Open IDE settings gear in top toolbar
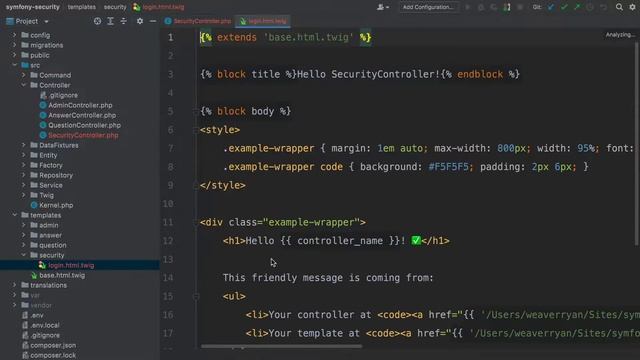This screenshot has width=640, height=360. tap(632, 7)
